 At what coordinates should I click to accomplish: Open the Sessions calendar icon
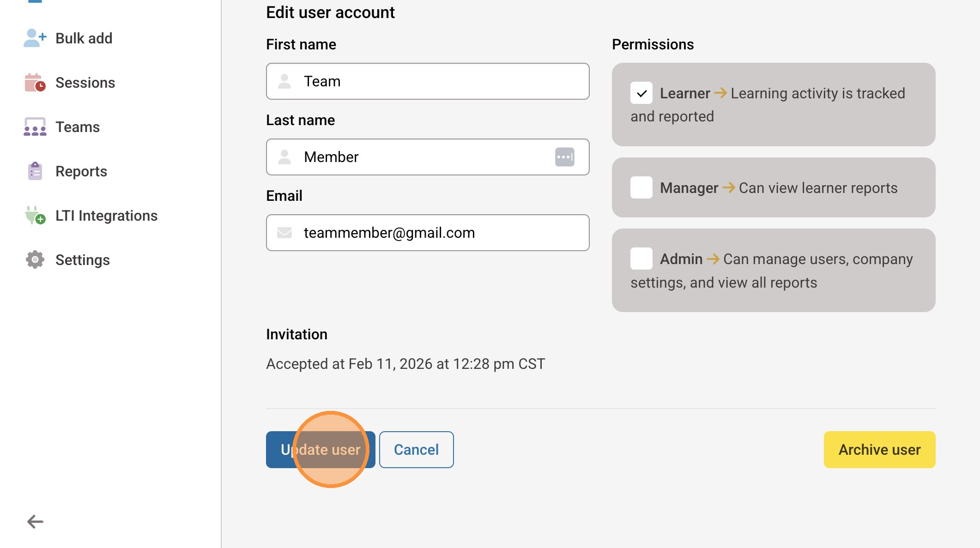tap(35, 83)
